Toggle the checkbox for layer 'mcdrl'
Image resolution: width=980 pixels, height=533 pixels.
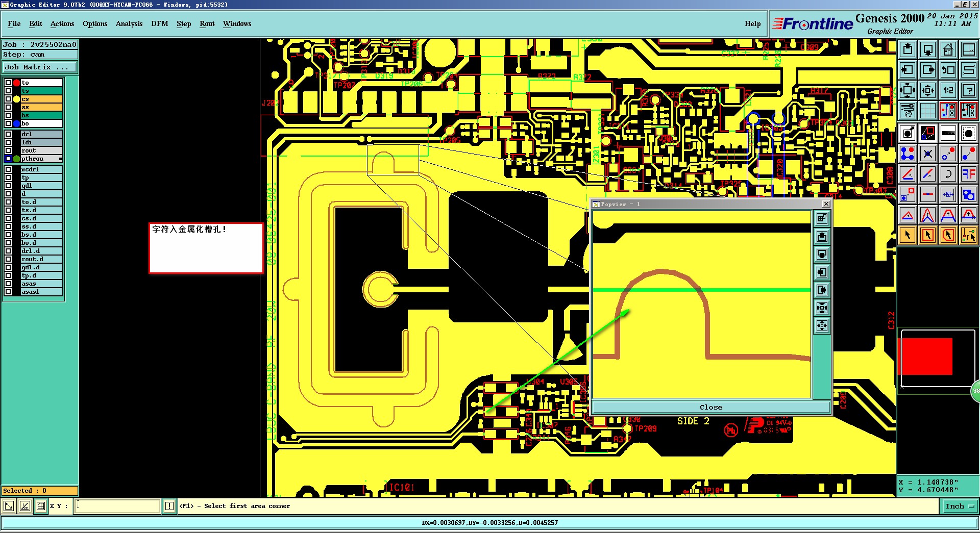point(8,169)
